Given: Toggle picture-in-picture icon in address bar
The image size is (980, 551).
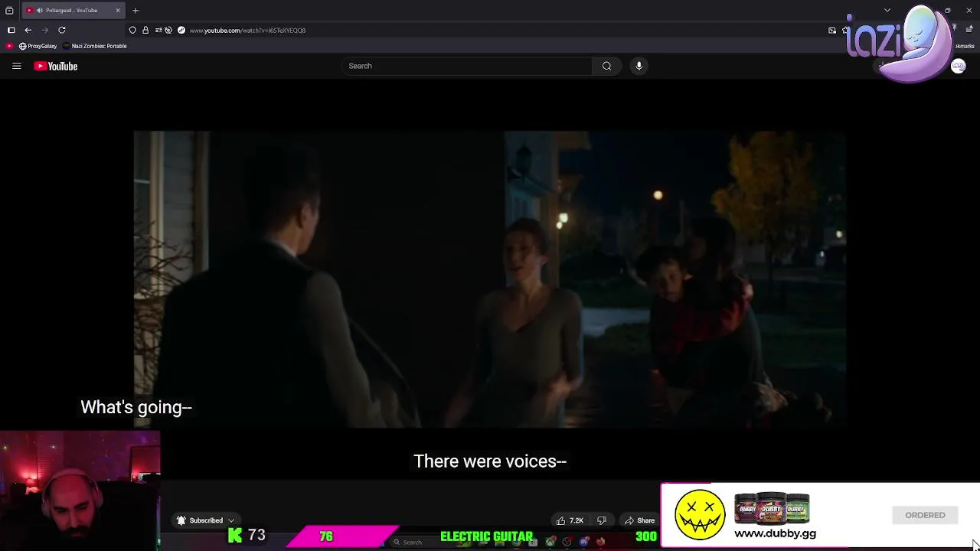Looking at the screenshot, I should (832, 30).
